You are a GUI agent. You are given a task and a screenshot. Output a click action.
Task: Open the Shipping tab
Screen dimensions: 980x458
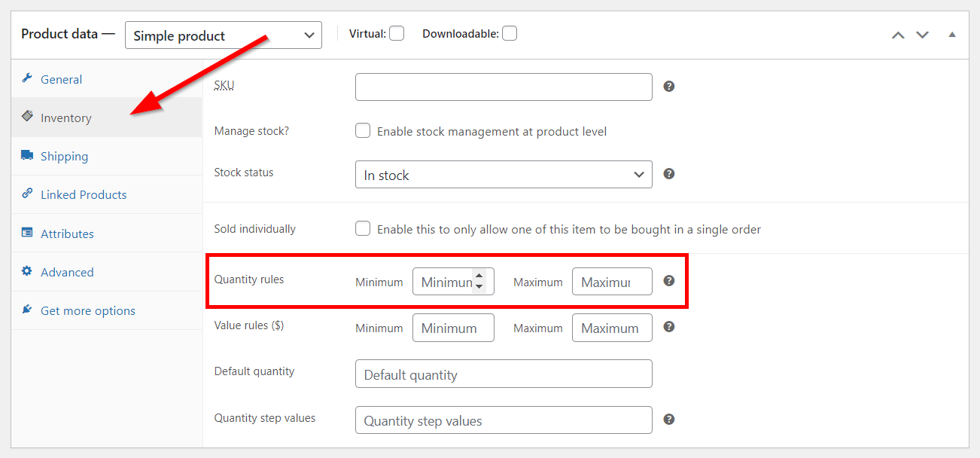[x=64, y=156]
